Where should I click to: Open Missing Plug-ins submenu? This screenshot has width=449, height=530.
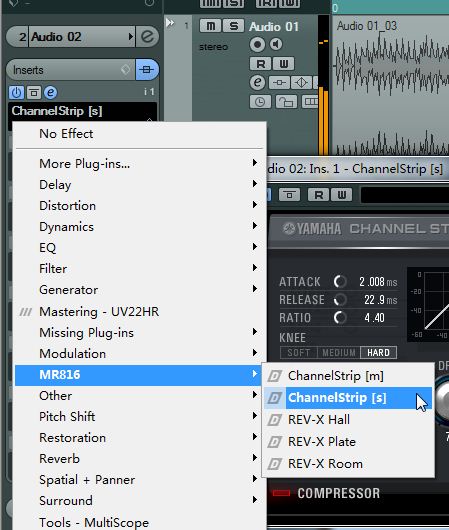139,333
